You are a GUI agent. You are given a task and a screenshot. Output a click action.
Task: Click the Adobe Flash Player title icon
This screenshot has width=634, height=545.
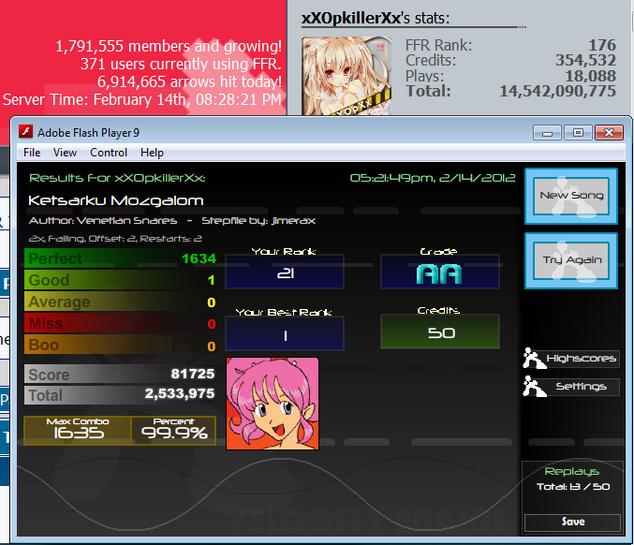coord(26,132)
